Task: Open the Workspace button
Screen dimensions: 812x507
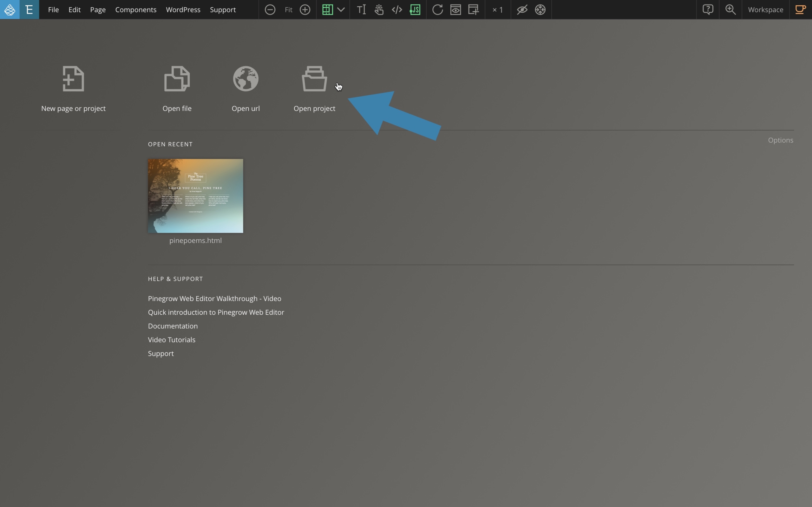Action: (x=766, y=10)
